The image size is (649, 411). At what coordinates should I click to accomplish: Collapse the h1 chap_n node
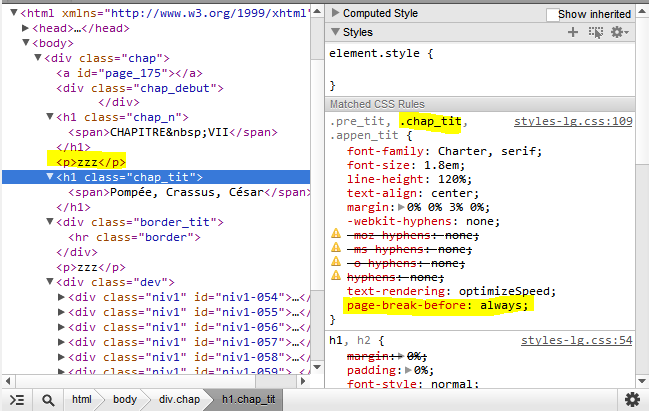tap(50, 117)
